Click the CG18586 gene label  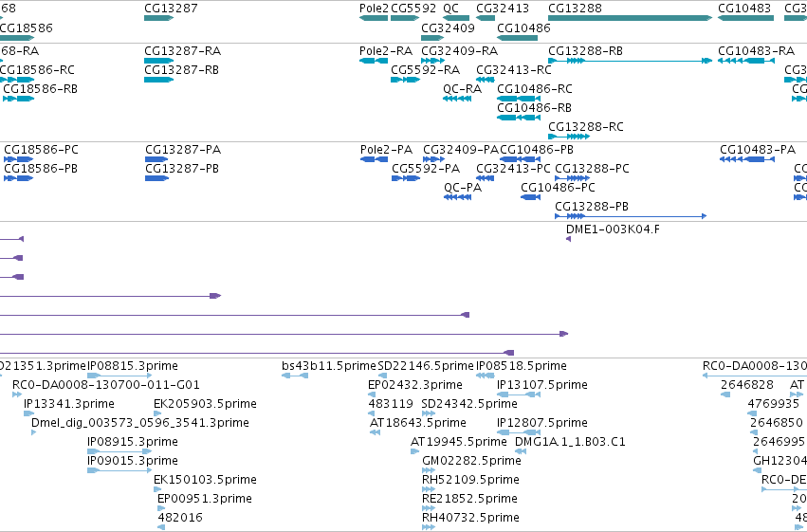pyautogui.click(x=27, y=28)
